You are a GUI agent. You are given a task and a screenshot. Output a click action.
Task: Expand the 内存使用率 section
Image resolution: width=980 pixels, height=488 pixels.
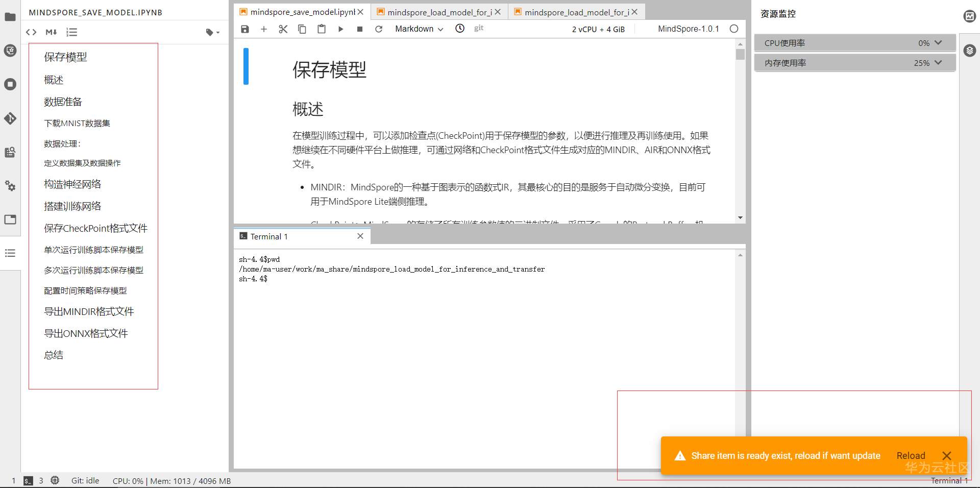click(x=855, y=63)
